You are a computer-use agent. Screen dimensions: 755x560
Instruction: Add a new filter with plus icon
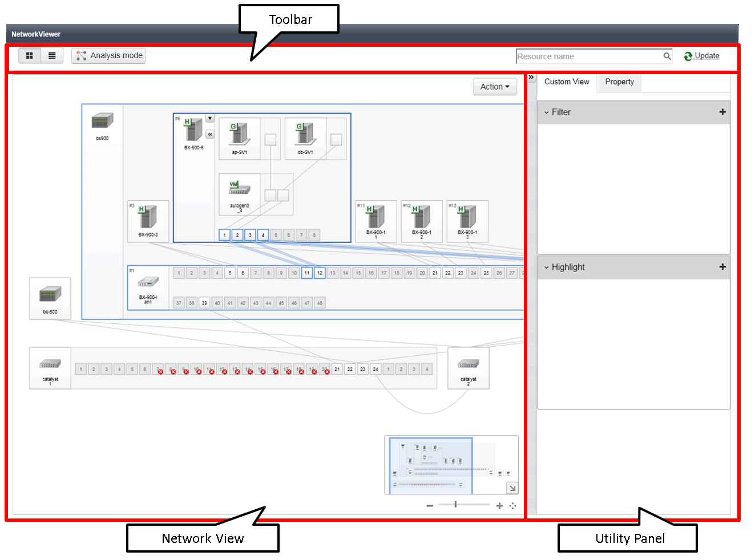pyautogui.click(x=722, y=112)
